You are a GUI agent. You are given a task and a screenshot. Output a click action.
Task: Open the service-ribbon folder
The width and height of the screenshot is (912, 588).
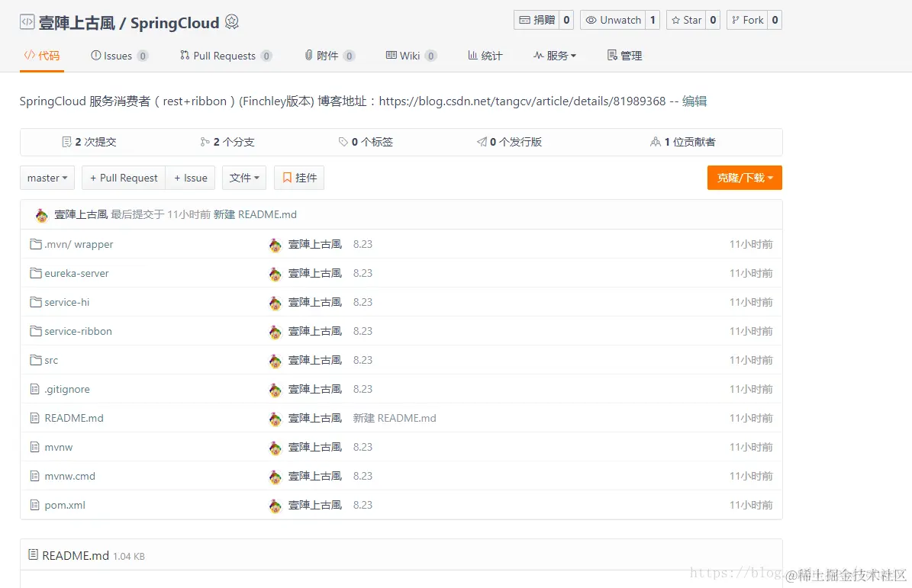click(x=79, y=331)
